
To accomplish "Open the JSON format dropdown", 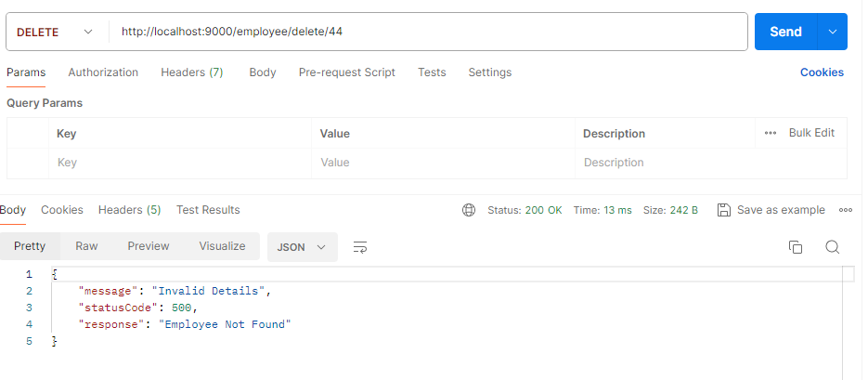I will [x=302, y=247].
